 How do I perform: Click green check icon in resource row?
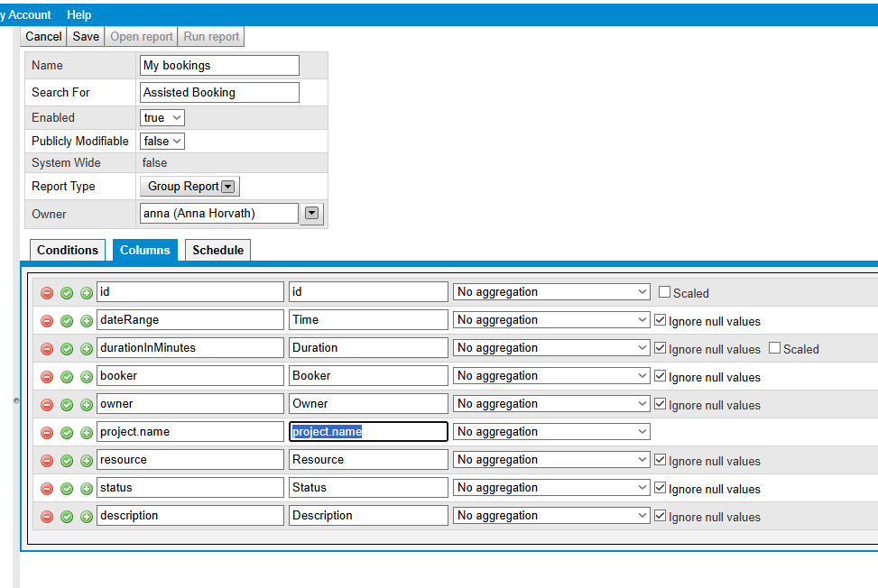click(x=67, y=461)
